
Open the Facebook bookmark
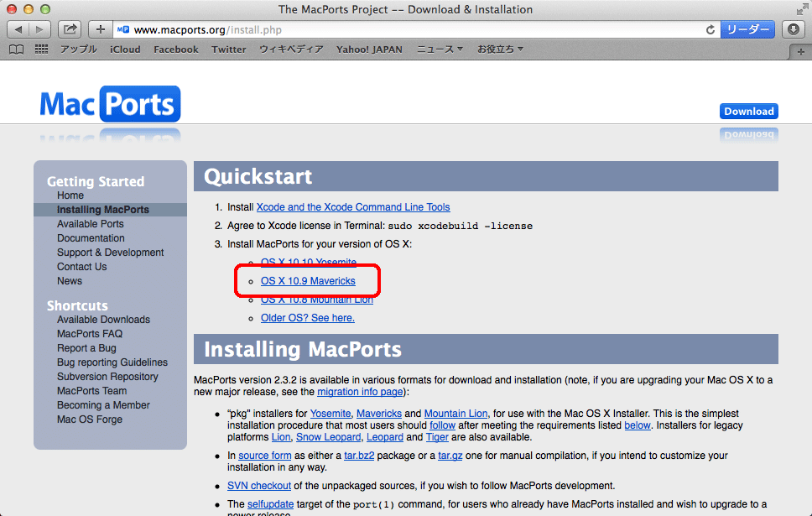(x=176, y=50)
